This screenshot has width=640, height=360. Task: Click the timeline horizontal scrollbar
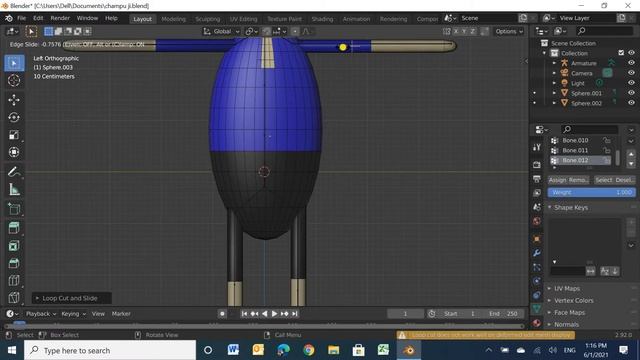pos(264,326)
